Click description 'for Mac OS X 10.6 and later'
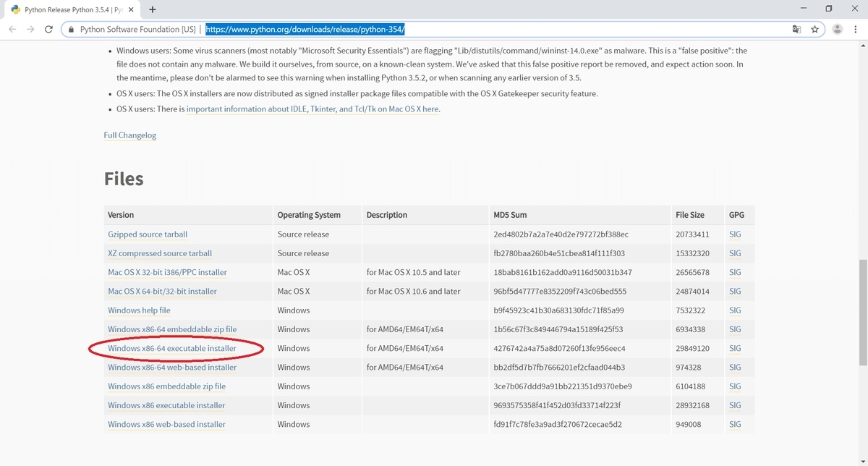868x466 pixels. point(414,292)
